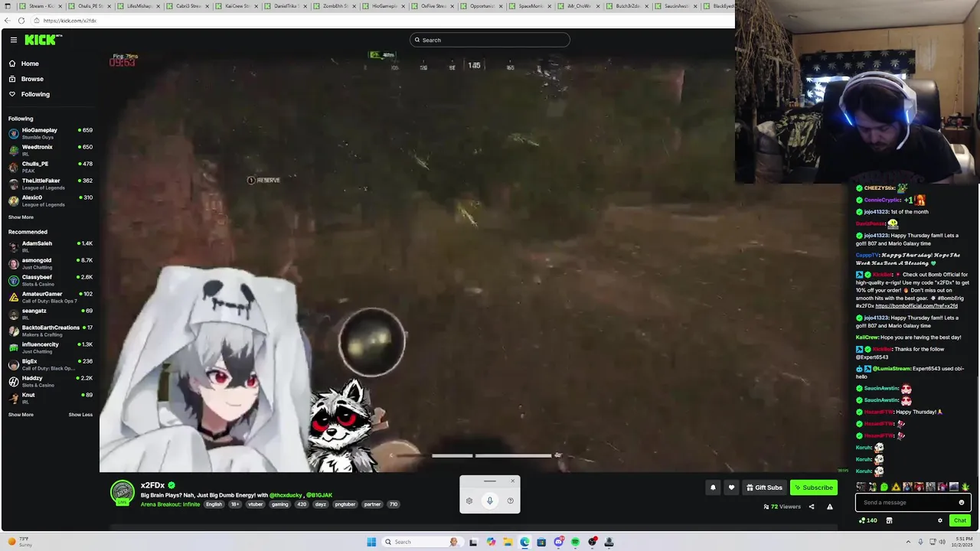Expand Recommended list with Show More
Viewport: 980px width, 551px height.
click(x=21, y=415)
